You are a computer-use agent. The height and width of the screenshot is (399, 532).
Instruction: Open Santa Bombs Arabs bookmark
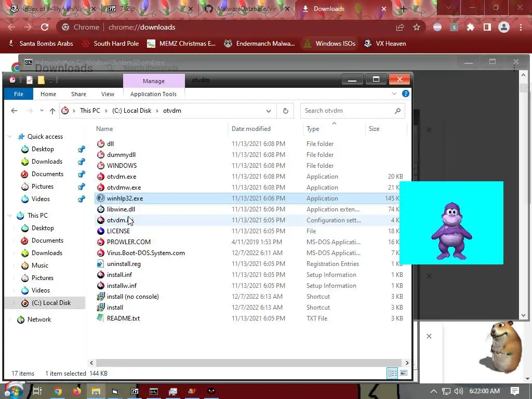(41, 44)
